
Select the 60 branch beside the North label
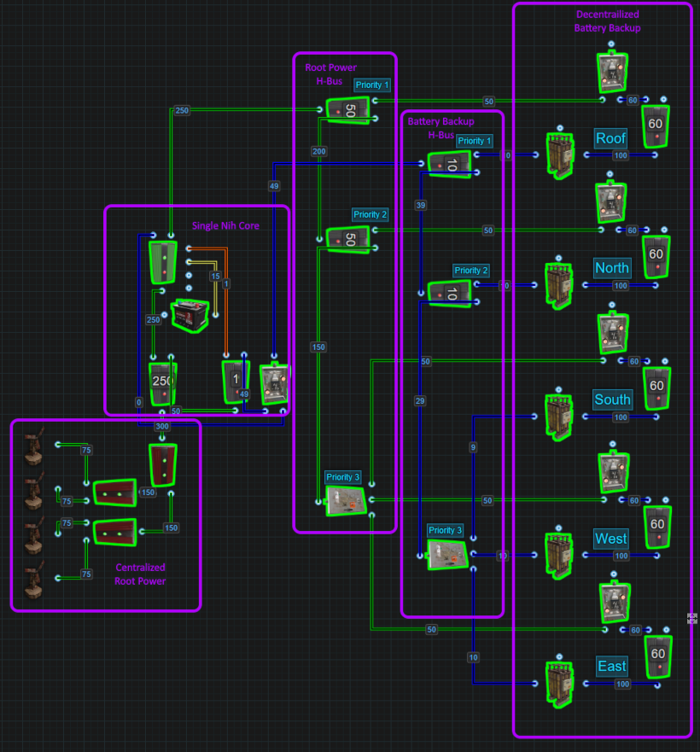coord(656,257)
